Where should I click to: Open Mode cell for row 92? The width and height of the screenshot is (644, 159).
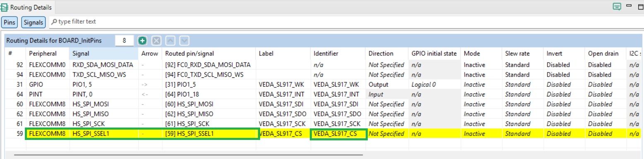click(482, 65)
